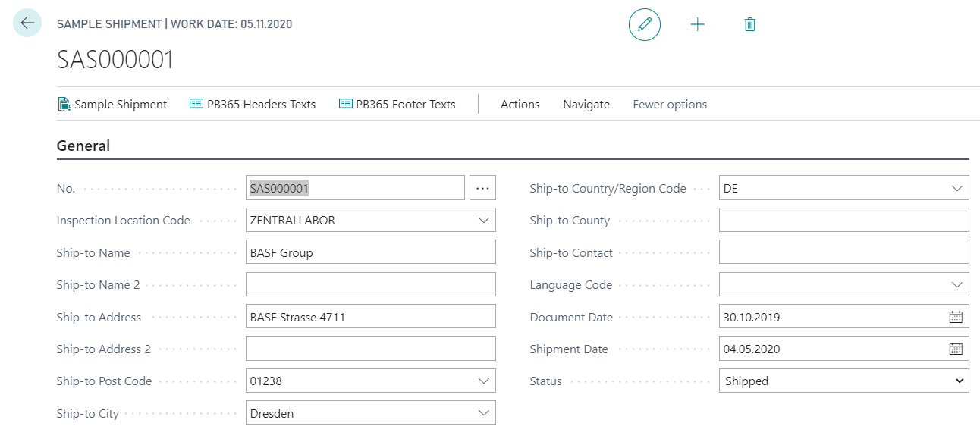Create new record with plus icon

pyautogui.click(x=698, y=24)
